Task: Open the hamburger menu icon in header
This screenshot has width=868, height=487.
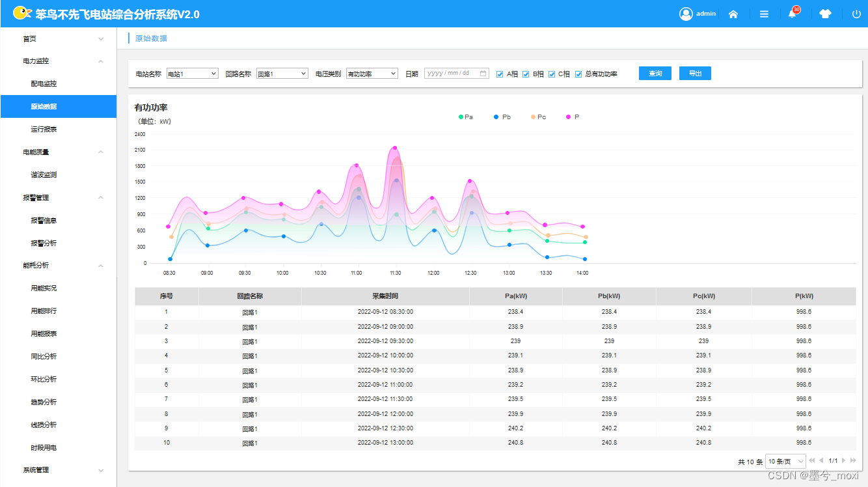Action: 765,14
